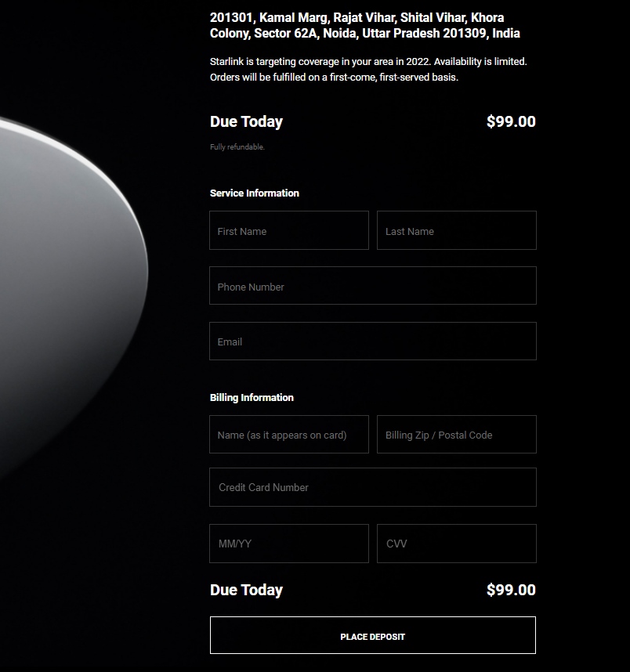Click the Noida service address heading
The width and height of the screenshot is (630, 672).
coord(364,25)
